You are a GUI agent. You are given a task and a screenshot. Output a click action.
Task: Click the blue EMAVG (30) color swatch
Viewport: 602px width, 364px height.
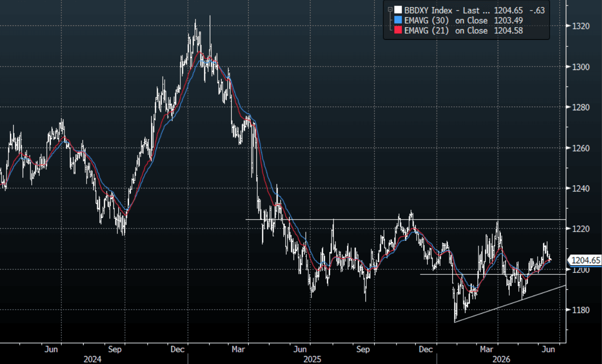click(398, 20)
